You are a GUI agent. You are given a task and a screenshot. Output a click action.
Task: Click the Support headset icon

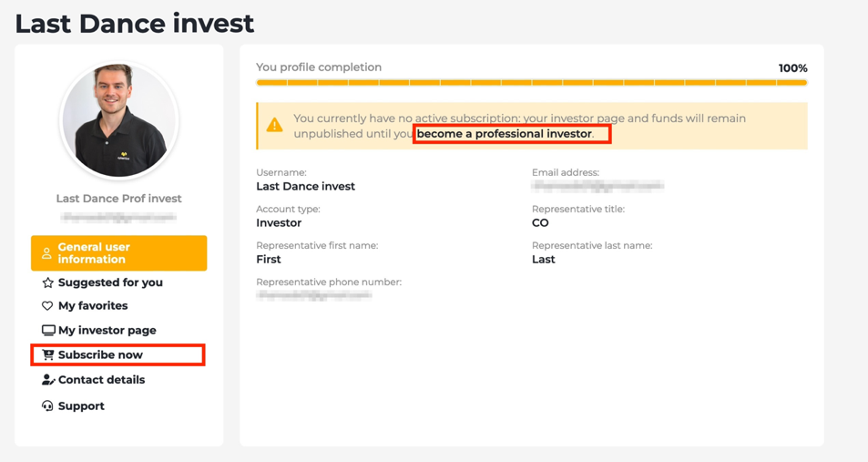47,406
